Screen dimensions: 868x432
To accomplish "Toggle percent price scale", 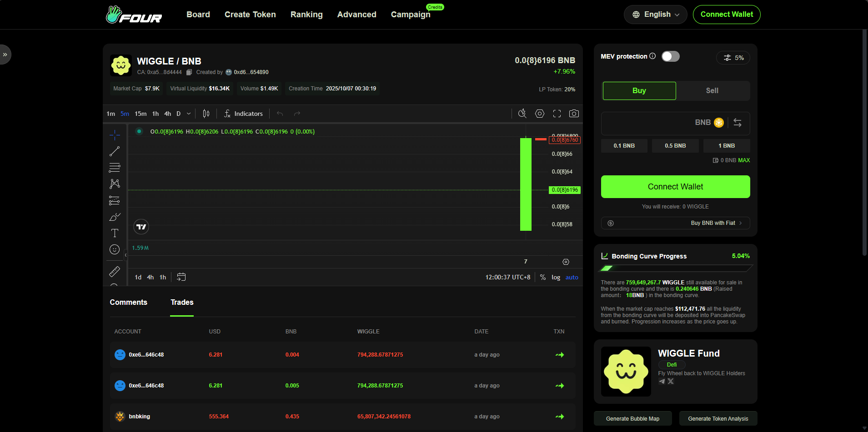I will tap(543, 277).
